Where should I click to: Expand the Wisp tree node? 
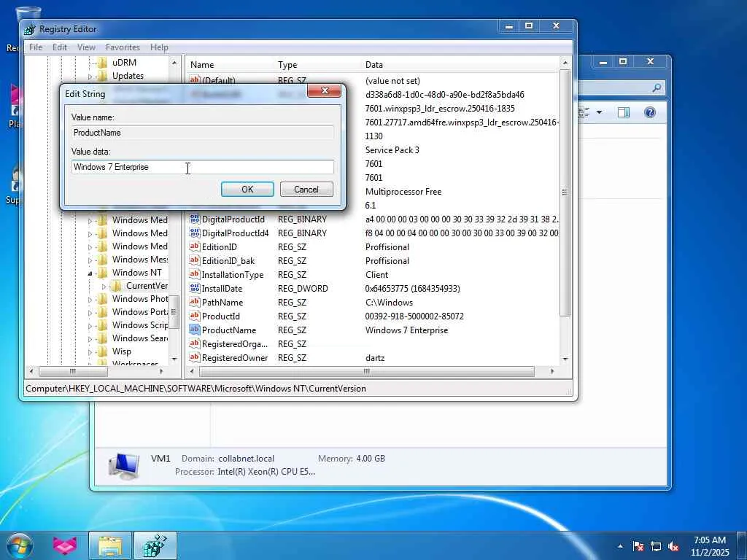(x=90, y=352)
